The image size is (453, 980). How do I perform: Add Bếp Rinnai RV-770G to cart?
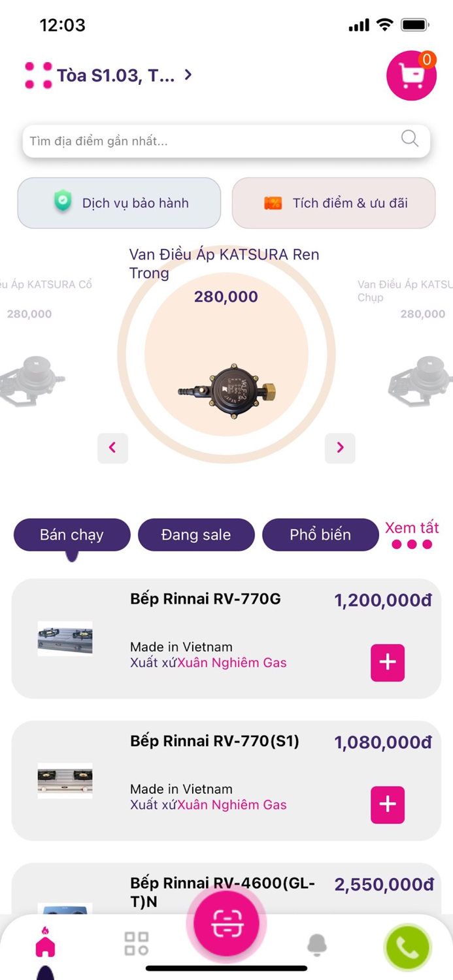point(387,662)
